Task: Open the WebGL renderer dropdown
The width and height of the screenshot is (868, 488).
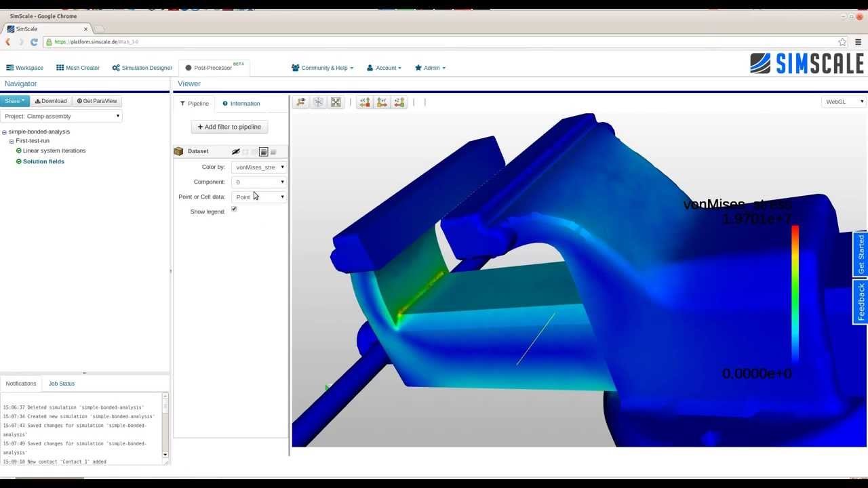Action: (x=844, y=102)
